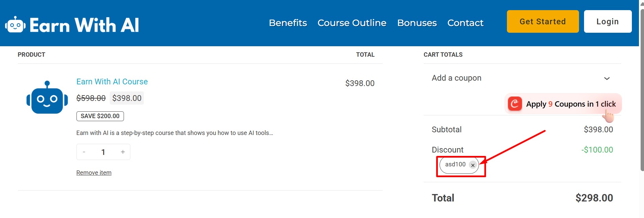Viewport: 644px width, 218px height.
Task: Click Apply 9 Coupons in 1 click
Action: click(571, 104)
